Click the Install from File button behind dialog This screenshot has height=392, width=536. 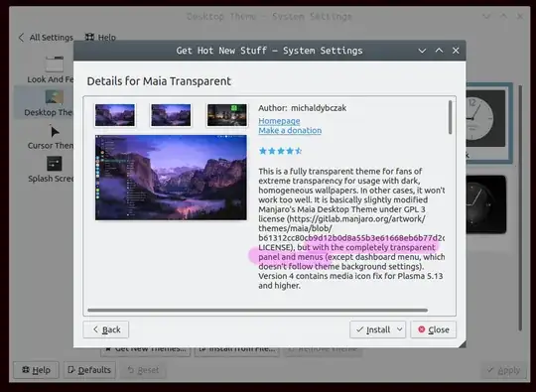237,351
